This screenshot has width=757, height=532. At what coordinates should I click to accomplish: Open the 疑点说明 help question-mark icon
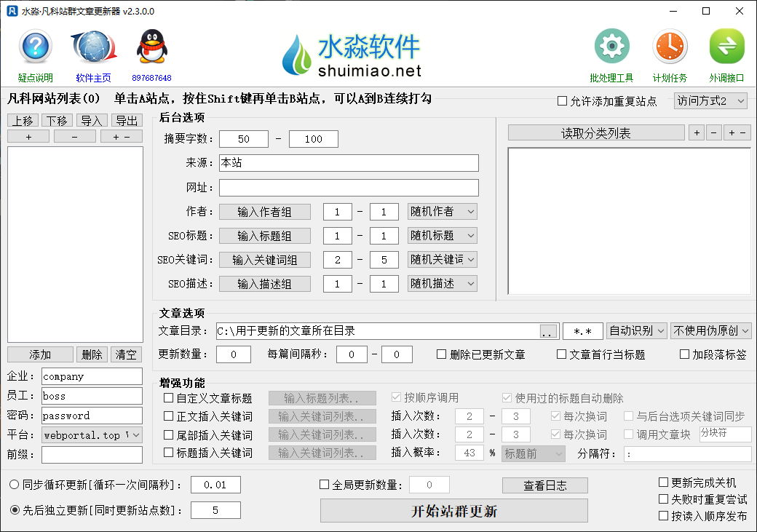point(35,47)
